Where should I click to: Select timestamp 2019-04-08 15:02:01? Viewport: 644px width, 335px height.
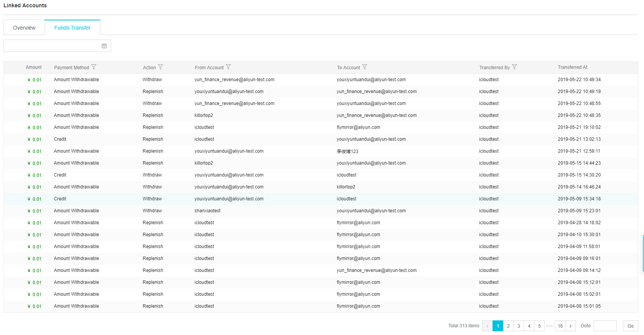pyautogui.click(x=579, y=294)
